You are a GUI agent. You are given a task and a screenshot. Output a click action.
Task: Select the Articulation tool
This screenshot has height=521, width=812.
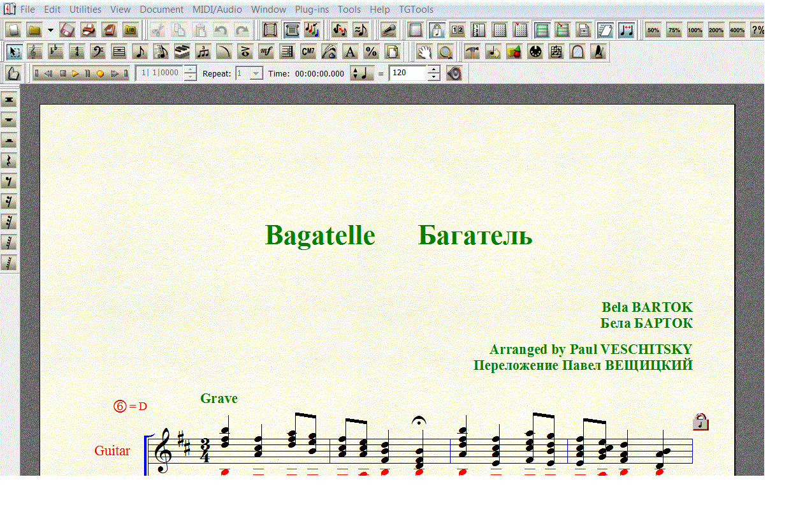tap(245, 52)
